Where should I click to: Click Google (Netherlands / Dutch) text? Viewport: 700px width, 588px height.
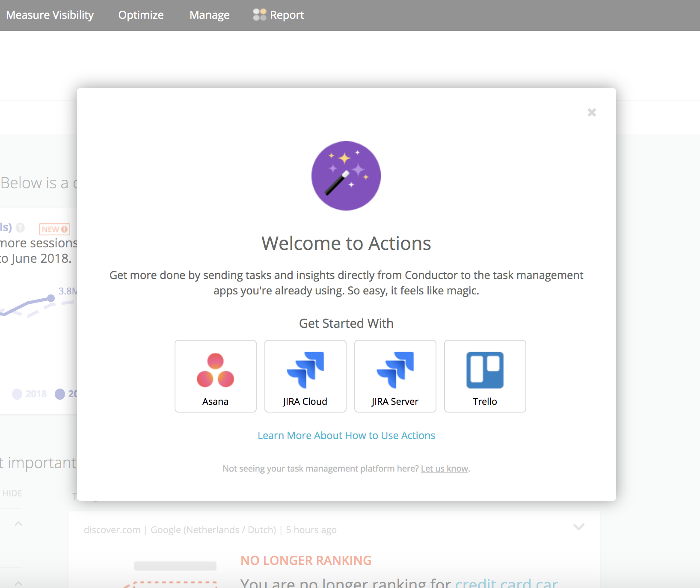[214, 530]
